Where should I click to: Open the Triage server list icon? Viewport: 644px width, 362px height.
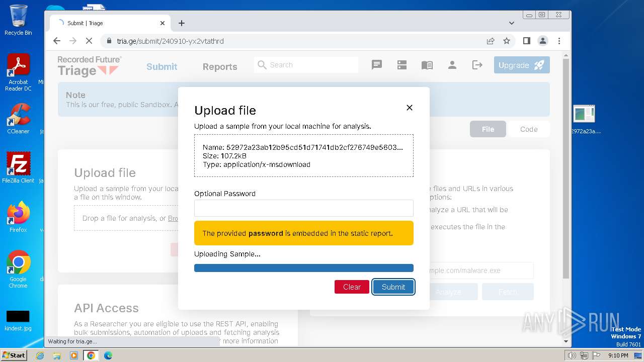click(x=402, y=65)
